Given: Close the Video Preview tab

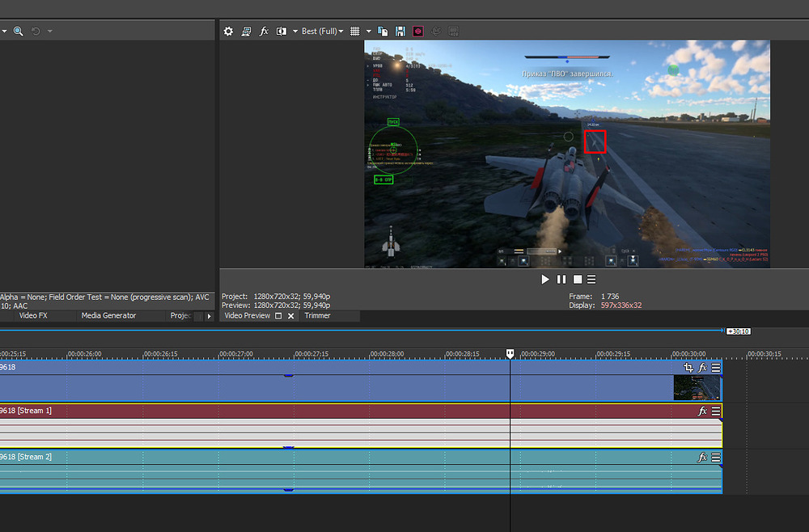Looking at the screenshot, I should (291, 316).
